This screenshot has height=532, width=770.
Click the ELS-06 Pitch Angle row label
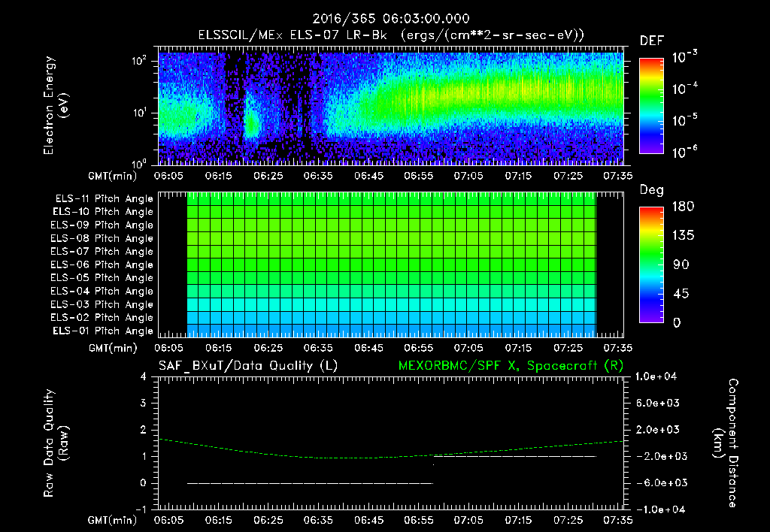pyautogui.click(x=102, y=265)
